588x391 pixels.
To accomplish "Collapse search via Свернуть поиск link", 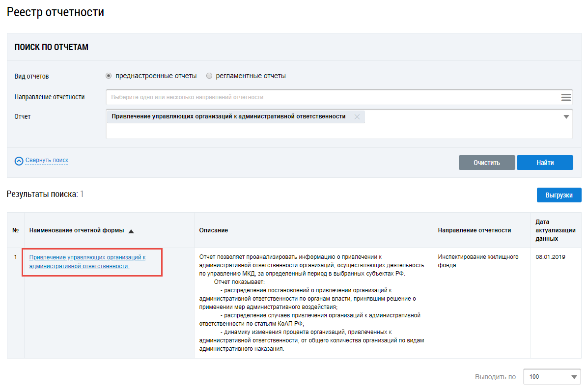I will [x=47, y=160].
